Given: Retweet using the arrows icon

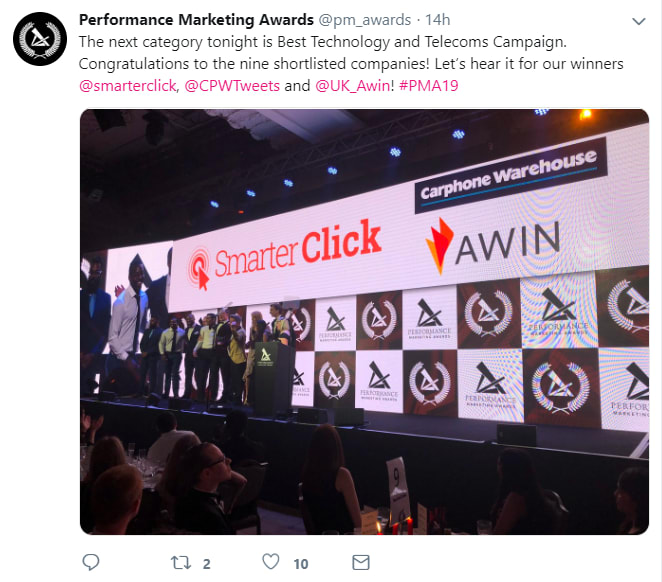Looking at the screenshot, I should (x=180, y=563).
